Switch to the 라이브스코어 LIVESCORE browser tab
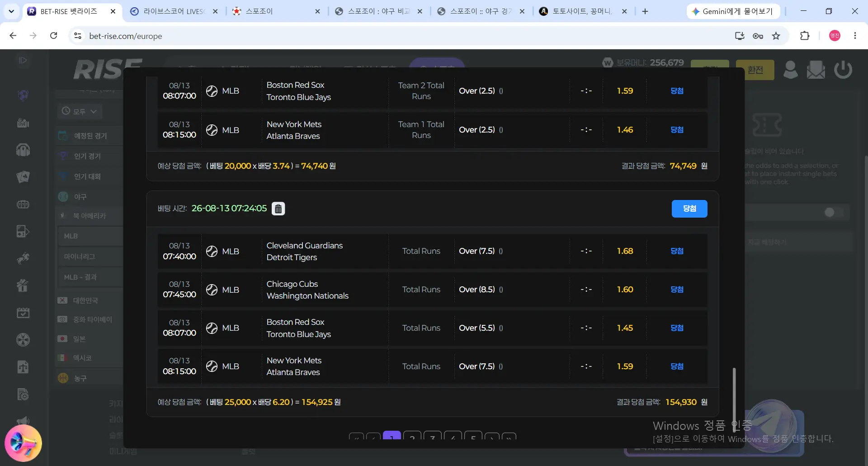 [x=174, y=11]
